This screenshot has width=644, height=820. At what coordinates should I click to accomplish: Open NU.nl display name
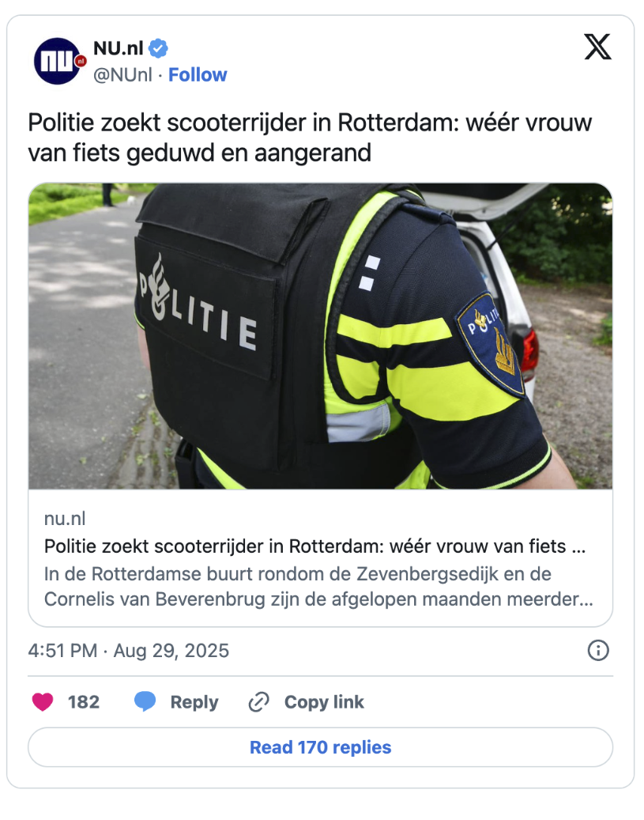pos(119,48)
